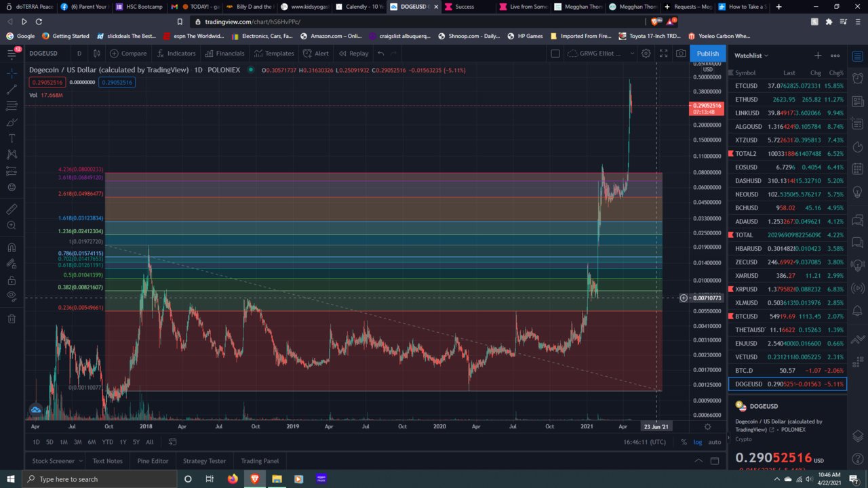Screen dimensions: 868x488
Task: Click the trash icon to remove drawings
Action: pos(11,319)
